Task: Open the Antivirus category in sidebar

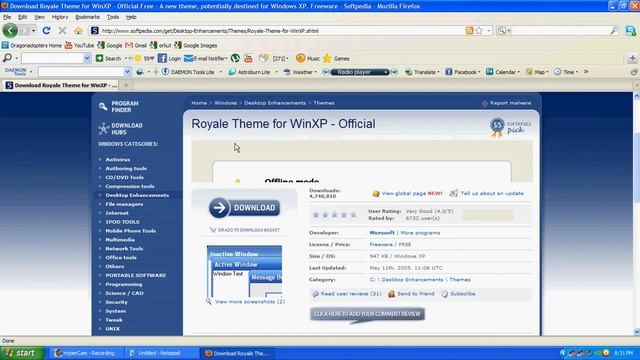Action: (118, 160)
